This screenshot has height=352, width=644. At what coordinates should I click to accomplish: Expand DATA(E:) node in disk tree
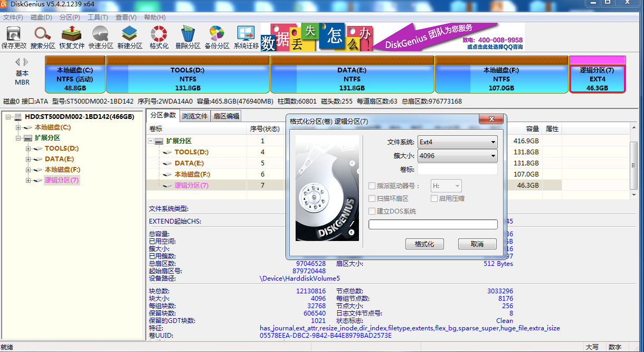click(29, 159)
